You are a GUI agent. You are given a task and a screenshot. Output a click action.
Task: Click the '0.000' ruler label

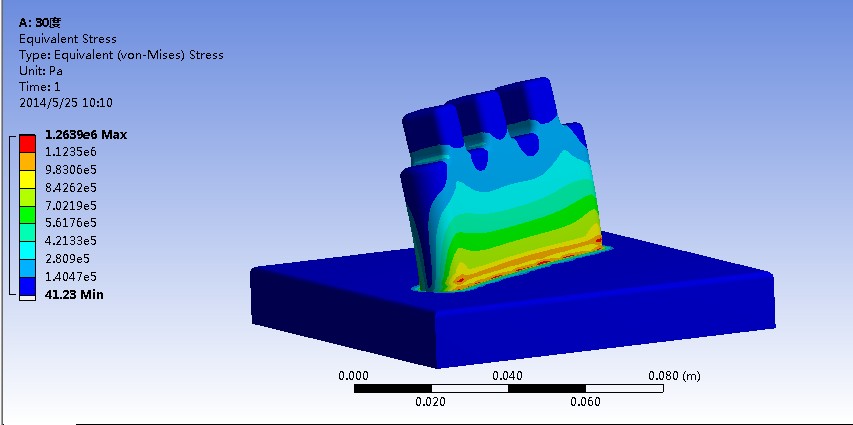point(354,375)
